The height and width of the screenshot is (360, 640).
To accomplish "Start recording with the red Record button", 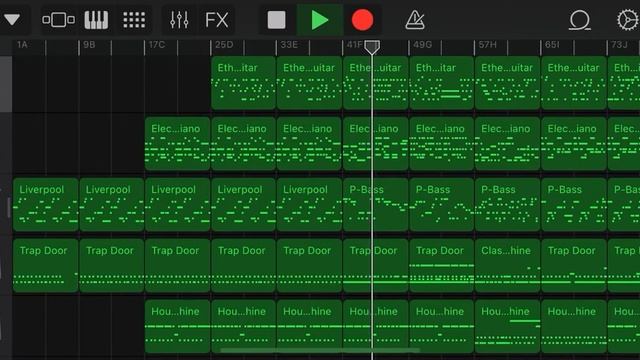I will (362, 20).
